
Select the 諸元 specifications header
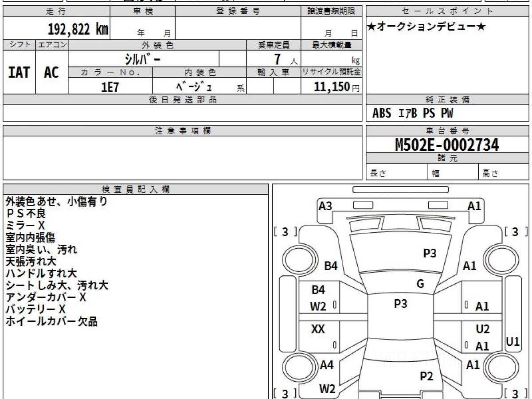[x=447, y=158]
